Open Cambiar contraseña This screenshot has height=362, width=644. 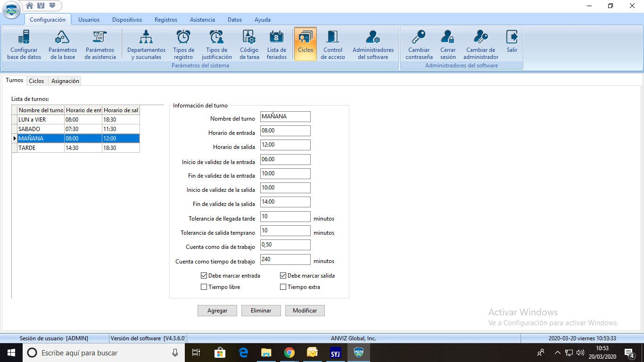[419, 44]
